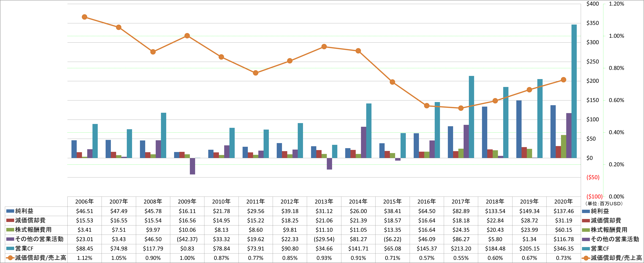Click the green 株式報酬費用 swatch in the right-side legend
Image resolution: width=644 pixels, height=263 pixels.
(586, 230)
